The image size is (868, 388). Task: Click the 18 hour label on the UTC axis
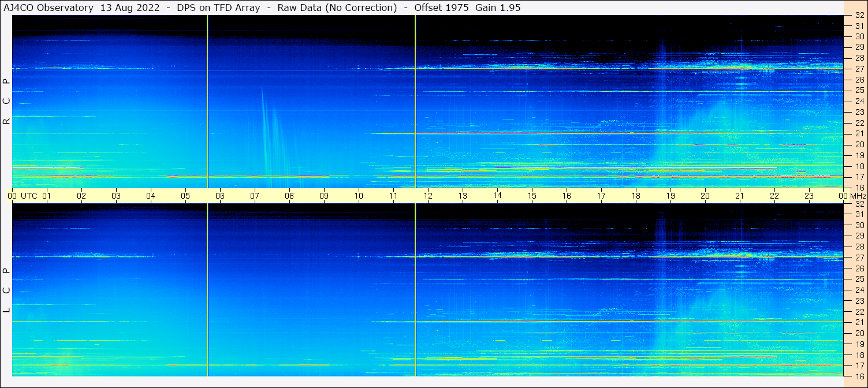point(636,196)
